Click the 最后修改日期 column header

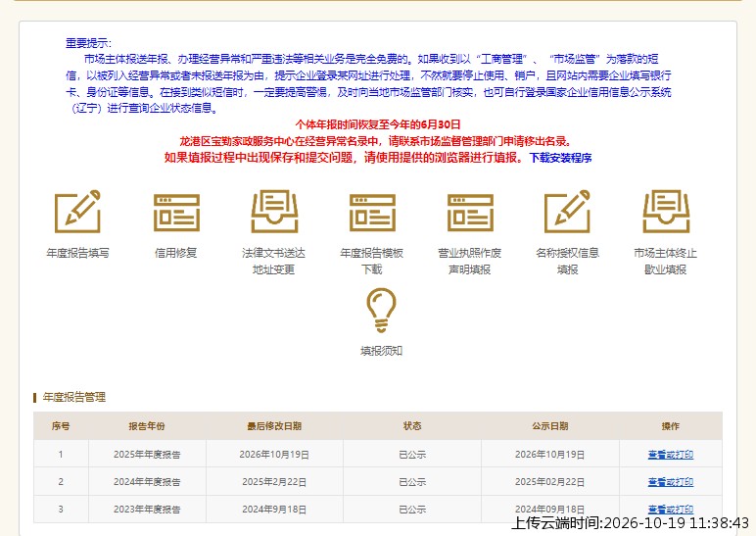274,426
